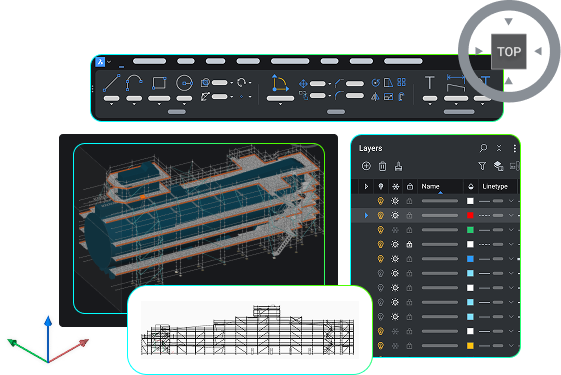The width and height of the screenshot is (561, 375).
Task: Open color picker for red layer swatch
Action: coord(470,215)
